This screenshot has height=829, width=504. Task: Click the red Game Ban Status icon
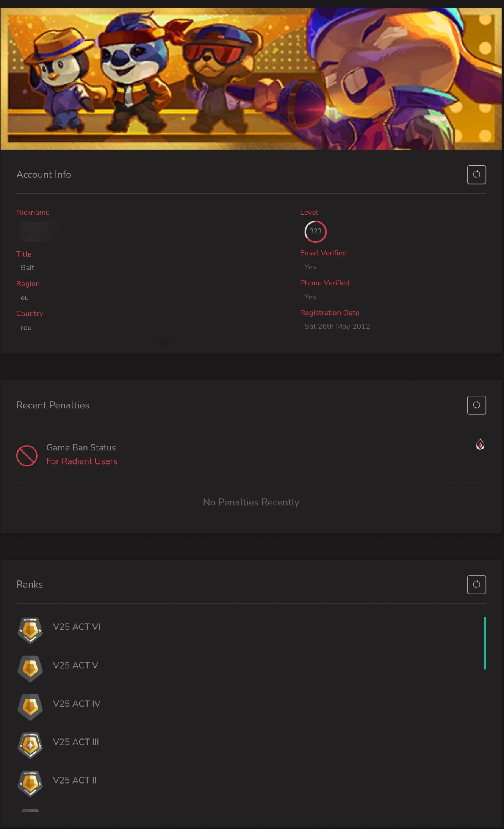coord(27,455)
